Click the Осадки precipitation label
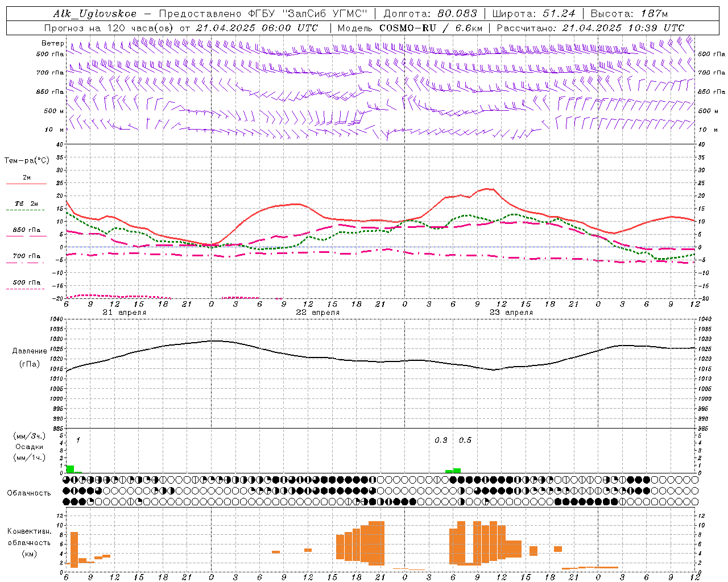This screenshot has width=728, height=582. (x=30, y=447)
